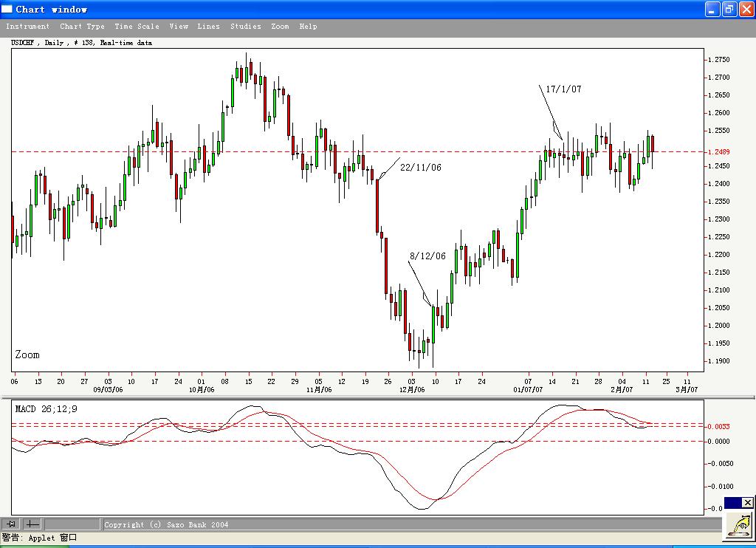Click the USDCHF Daily chart header text
This screenshot has width=756, height=548.
81,42
